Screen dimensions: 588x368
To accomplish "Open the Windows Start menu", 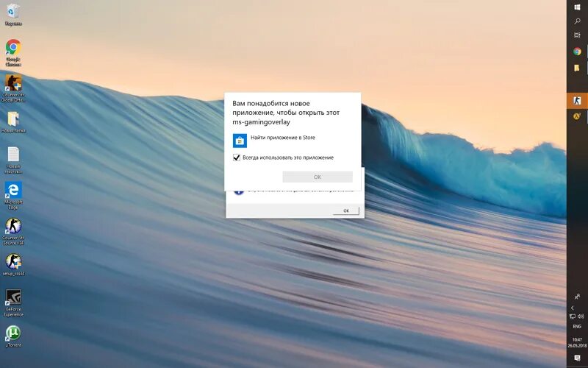I will tap(577, 7).
